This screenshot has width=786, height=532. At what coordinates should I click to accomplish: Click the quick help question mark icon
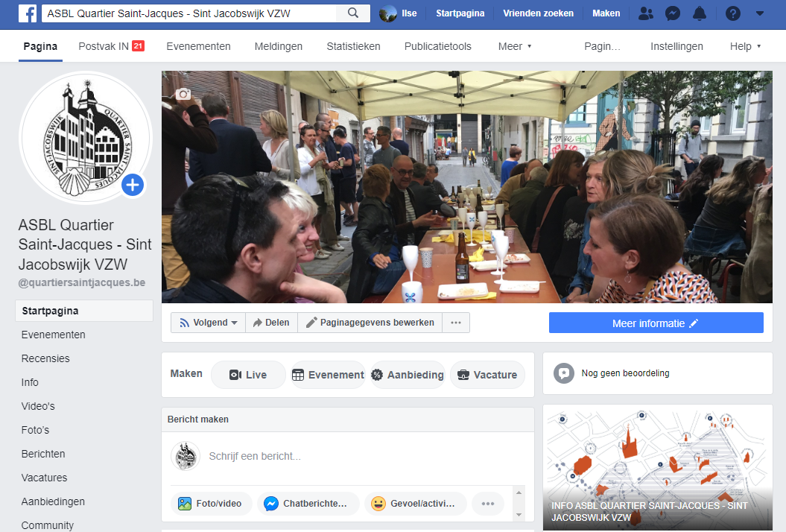coord(733,13)
